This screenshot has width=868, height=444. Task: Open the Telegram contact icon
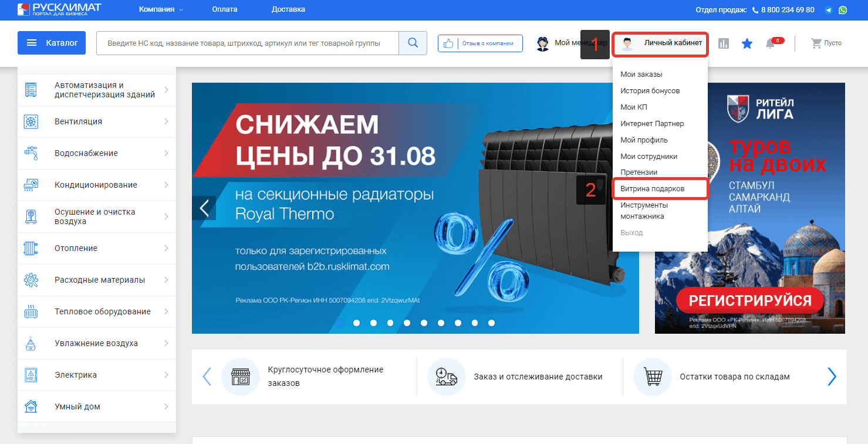pyautogui.click(x=829, y=10)
